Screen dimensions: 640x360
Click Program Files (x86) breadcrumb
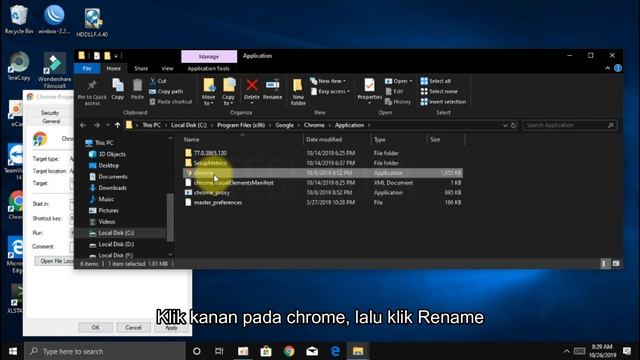241,125
